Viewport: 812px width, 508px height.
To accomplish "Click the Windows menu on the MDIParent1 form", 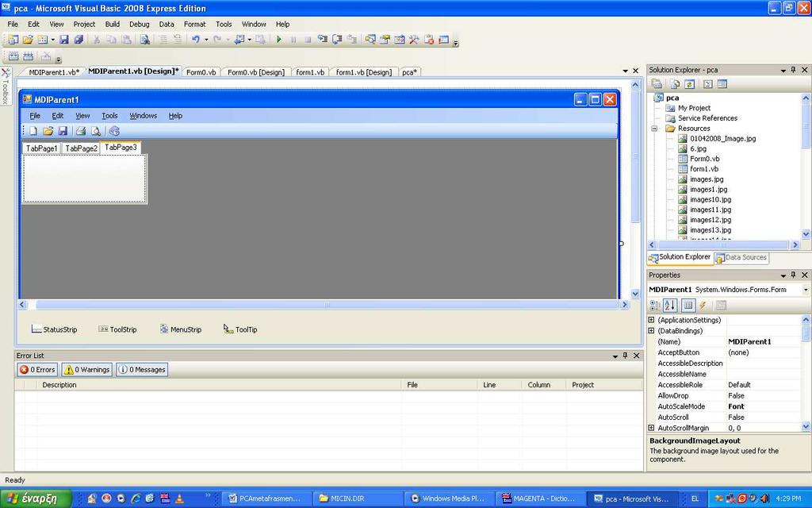I will click(143, 116).
